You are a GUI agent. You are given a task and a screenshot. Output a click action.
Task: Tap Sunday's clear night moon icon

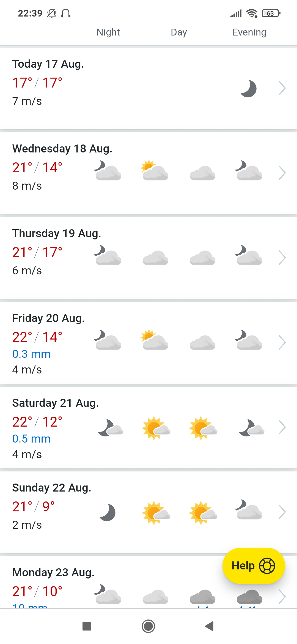click(x=108, y=512)
